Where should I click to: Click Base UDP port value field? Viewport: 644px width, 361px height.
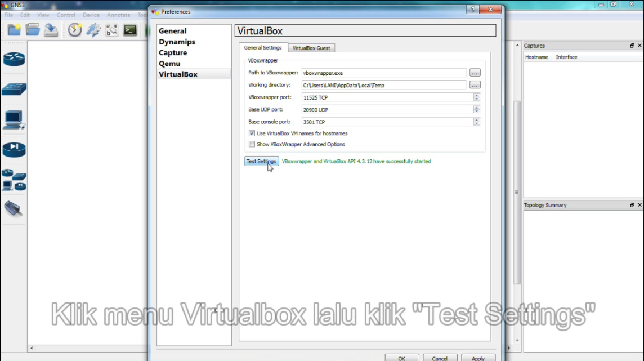pyautogui.click(x=387, y=110)
